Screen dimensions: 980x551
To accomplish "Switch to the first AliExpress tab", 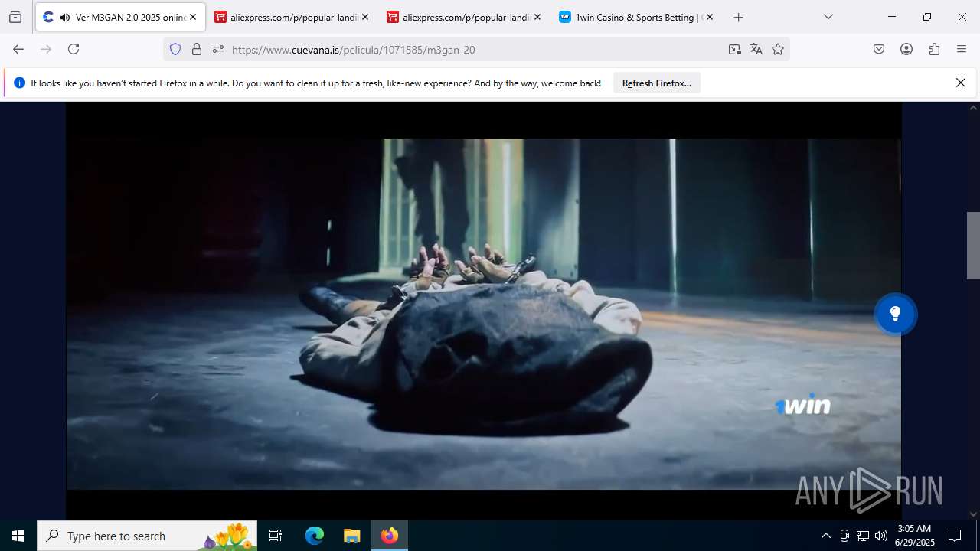I will click(293, 17).
